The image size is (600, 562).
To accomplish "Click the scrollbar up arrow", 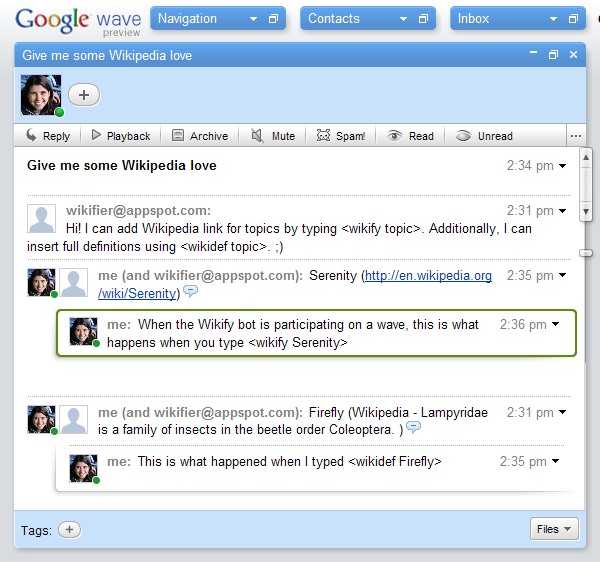I will tap(585, 158).
